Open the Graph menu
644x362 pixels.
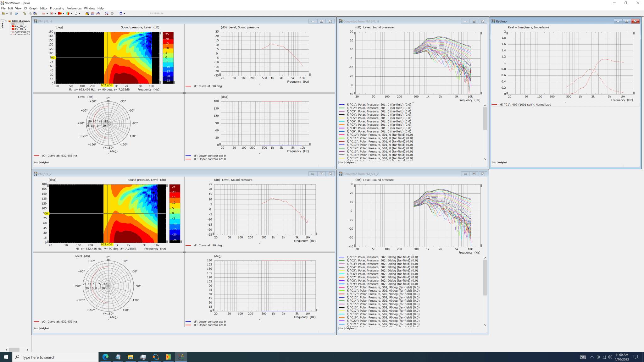coord(33,8)
